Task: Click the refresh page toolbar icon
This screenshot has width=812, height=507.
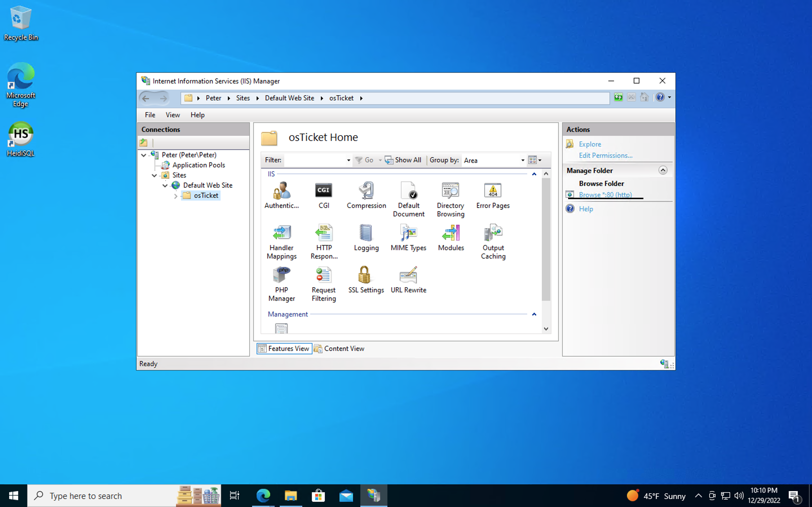Action: click(x=618, y=97)
